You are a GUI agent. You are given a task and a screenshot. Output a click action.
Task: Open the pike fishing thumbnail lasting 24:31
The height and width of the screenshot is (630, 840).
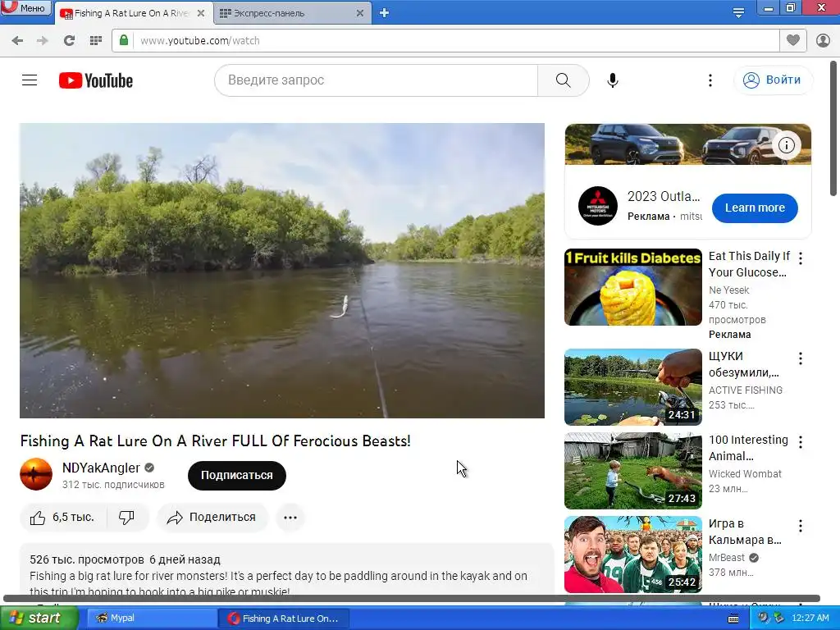pyautogui.click(x=633, y=387)
